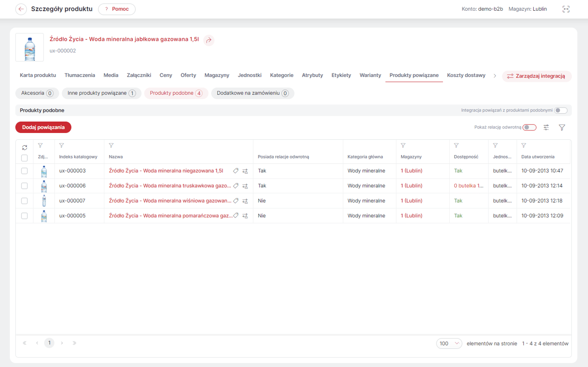This screenshot has height=367, width=588.
Task: Click the attributes icon in the ux-000007 row
Action: tap(245, 201)
